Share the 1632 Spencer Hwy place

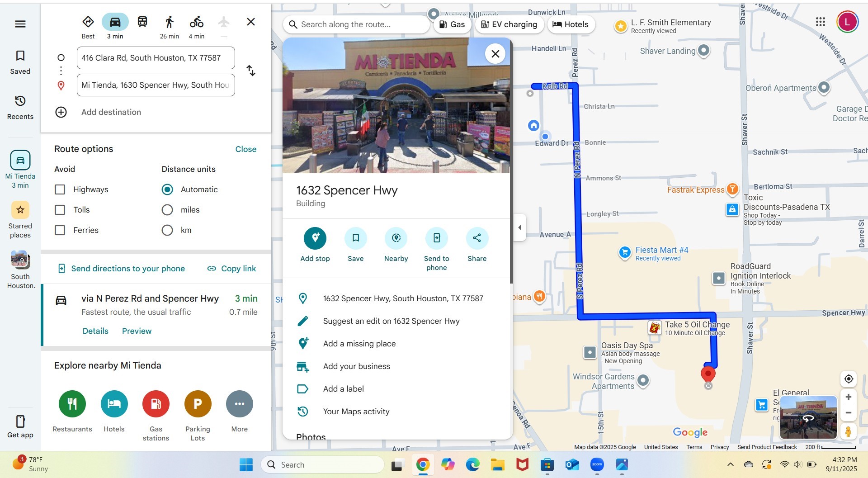477,238
